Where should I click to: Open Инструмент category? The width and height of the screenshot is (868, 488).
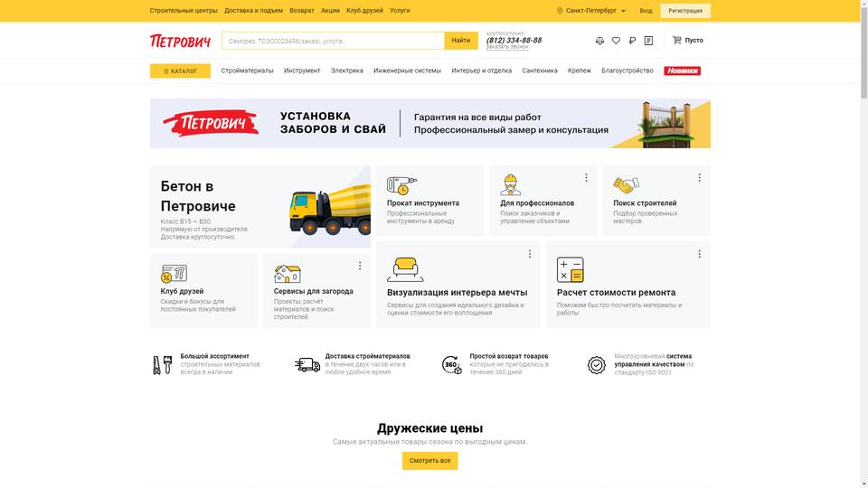pyautogui.click(x=302, y=70)
